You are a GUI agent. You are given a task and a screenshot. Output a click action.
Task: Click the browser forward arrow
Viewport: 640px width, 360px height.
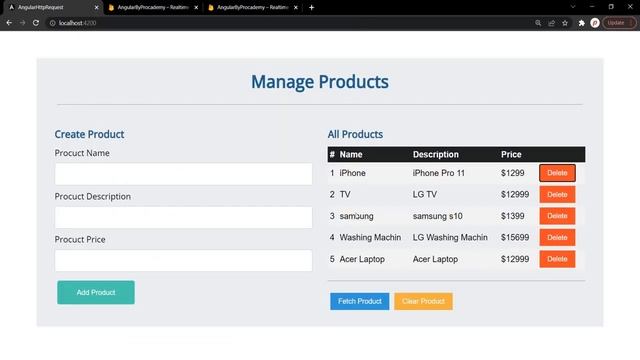pyautogui.click(x=22, y=23)
